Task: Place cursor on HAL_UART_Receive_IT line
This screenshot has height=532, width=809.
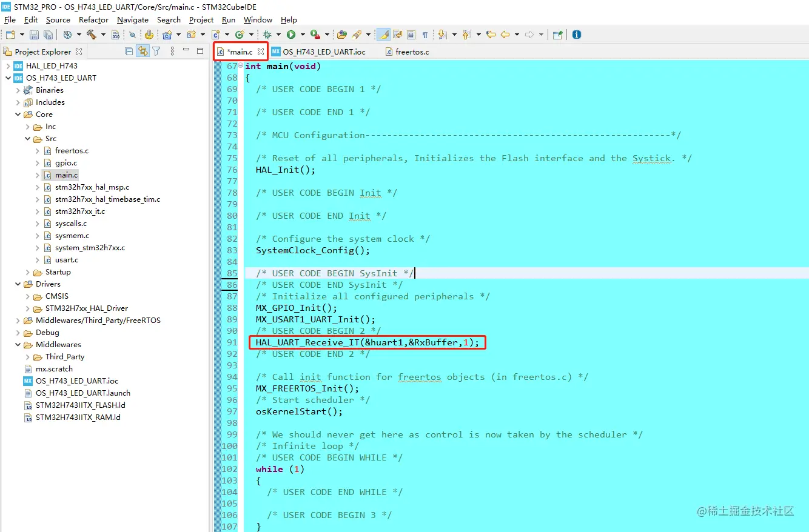Action: coord(367,342)
